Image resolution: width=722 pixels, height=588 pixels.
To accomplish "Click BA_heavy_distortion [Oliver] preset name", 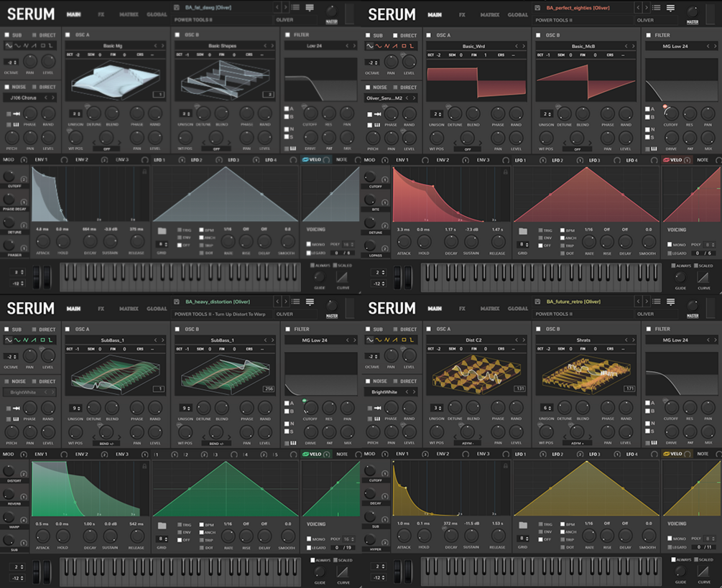I will coord(218,302).
